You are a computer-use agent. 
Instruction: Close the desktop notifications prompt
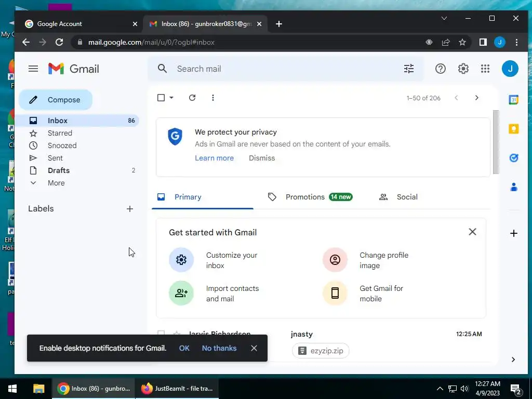(x=254, y=348)
